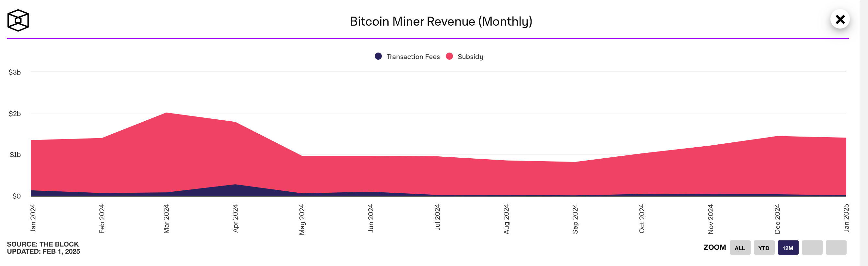Select the 12M zoom range
This screenshot has height=266, width=868.
(x=788, y=248)
